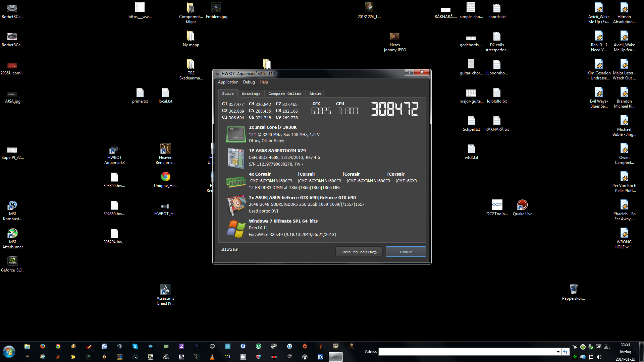Select Assassin's Creed IV shortcut
This screenshot has height=362, width=644.
tap(165, 295)
